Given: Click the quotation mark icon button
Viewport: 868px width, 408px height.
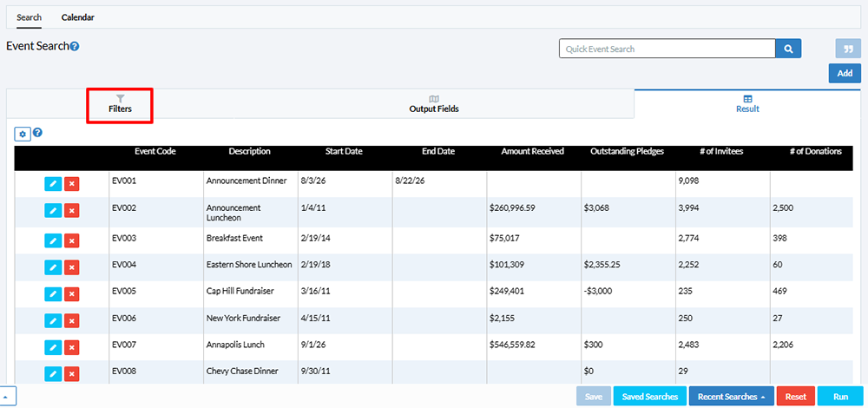Looking at the screenshot, I should coord(848,49).
